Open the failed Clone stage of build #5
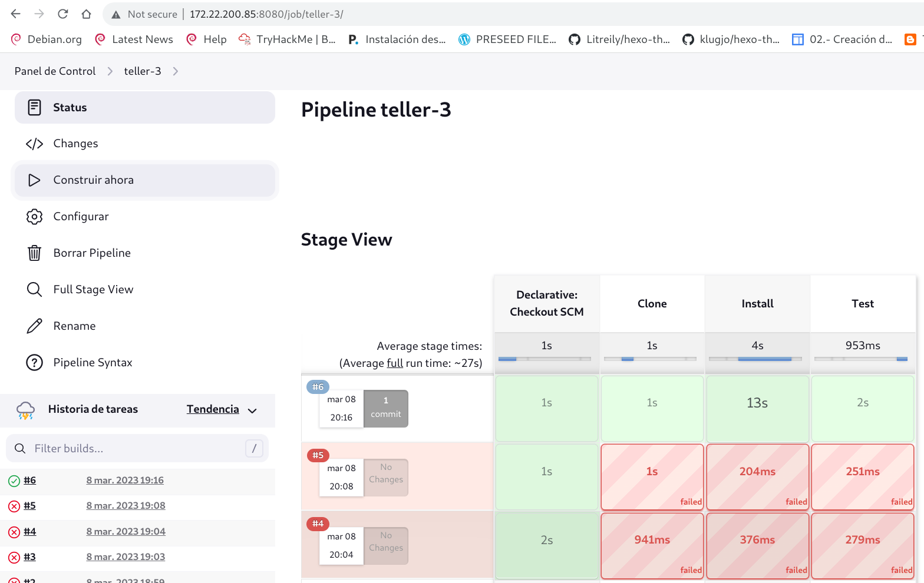924x583 pixels. pos(652,476)
